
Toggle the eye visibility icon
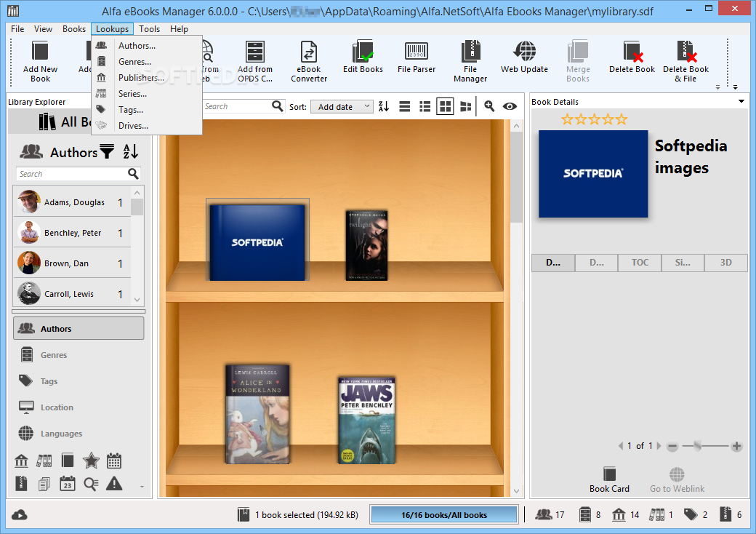(x=510, y=106)
